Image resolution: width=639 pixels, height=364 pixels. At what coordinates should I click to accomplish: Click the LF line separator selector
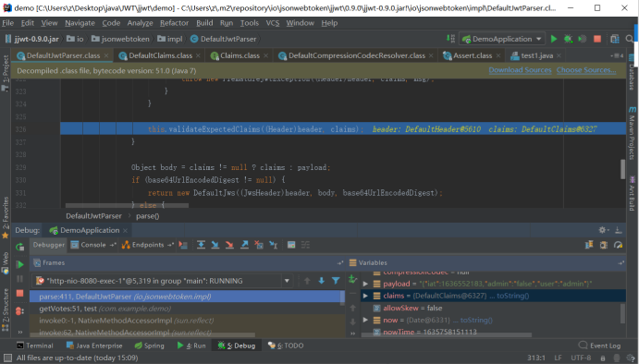(558, 358)
